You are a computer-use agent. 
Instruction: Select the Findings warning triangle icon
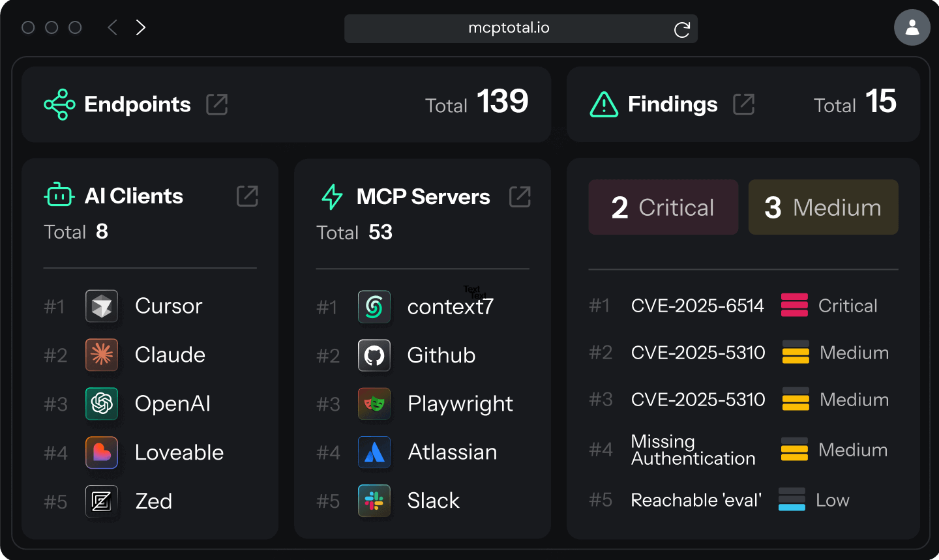[x=603, y=104]
